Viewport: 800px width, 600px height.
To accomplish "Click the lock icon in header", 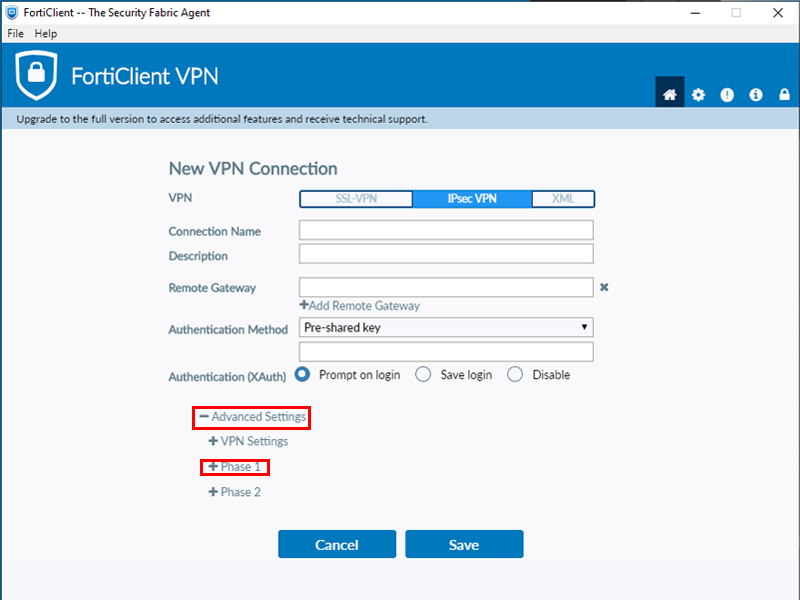I will (784, 94).
